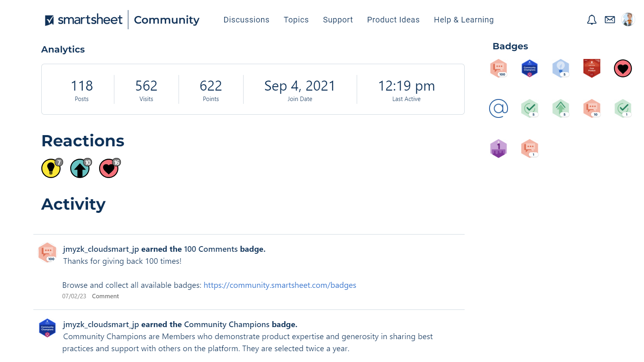Go to the Topics page

[x=296, y=19]
